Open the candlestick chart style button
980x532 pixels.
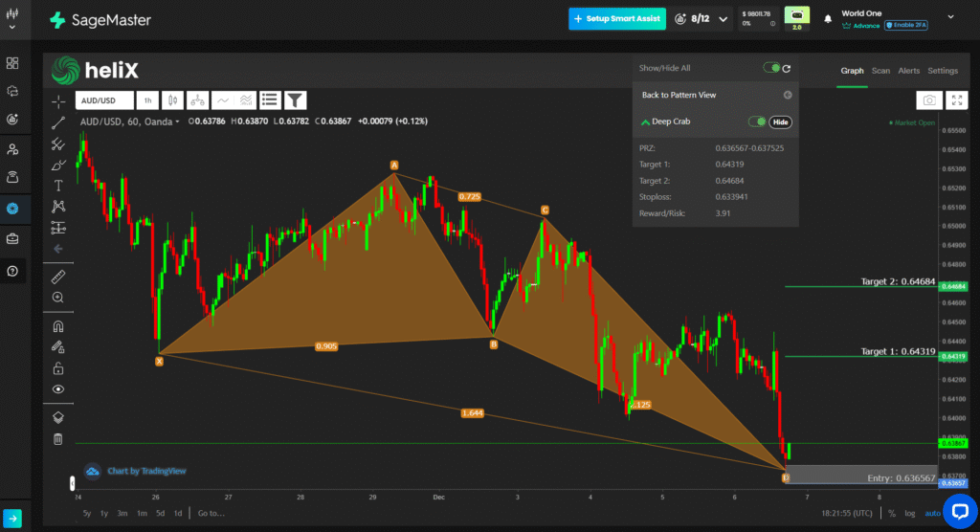click(x=172, y=100)
